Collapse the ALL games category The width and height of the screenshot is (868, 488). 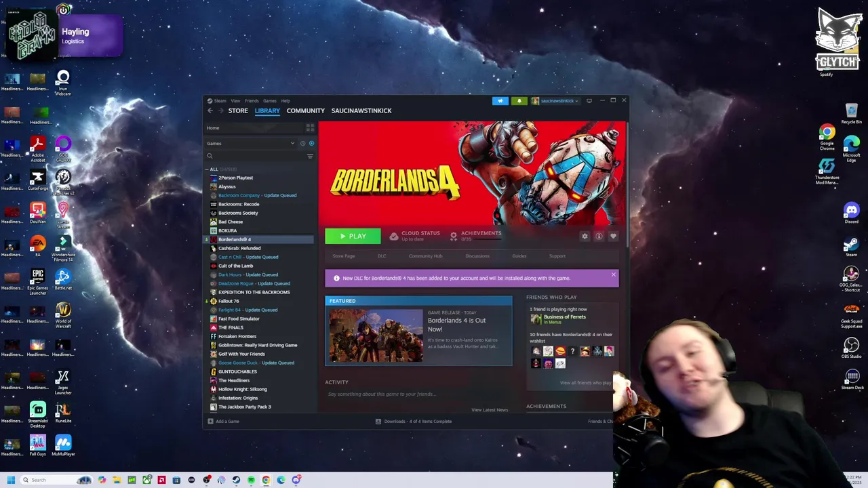pos(207,169)
